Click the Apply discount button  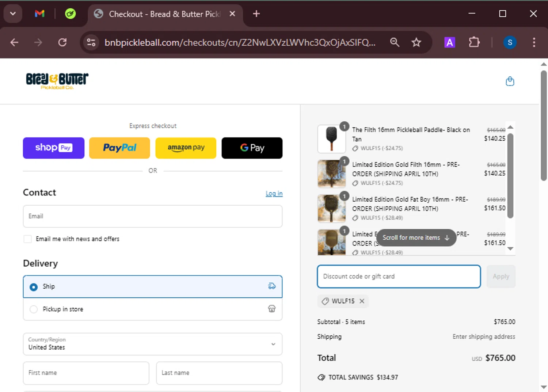501,277
